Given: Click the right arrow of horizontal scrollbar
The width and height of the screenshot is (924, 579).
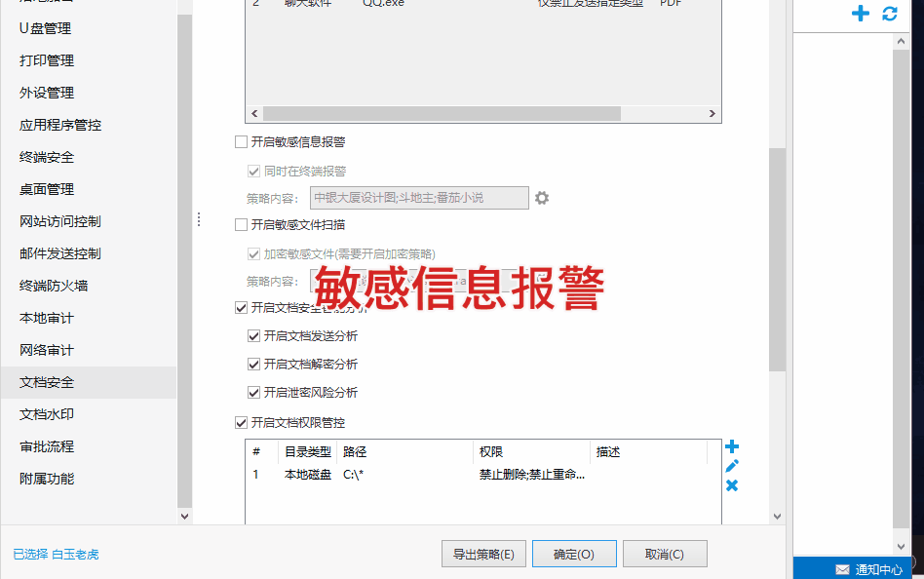Looking at the screenshot, I should pyautogui.click(x=712, y=113).
